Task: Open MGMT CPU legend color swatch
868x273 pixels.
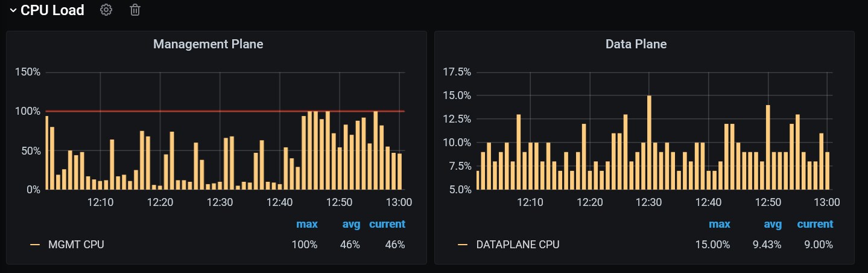Action: [x=35, y=245]
